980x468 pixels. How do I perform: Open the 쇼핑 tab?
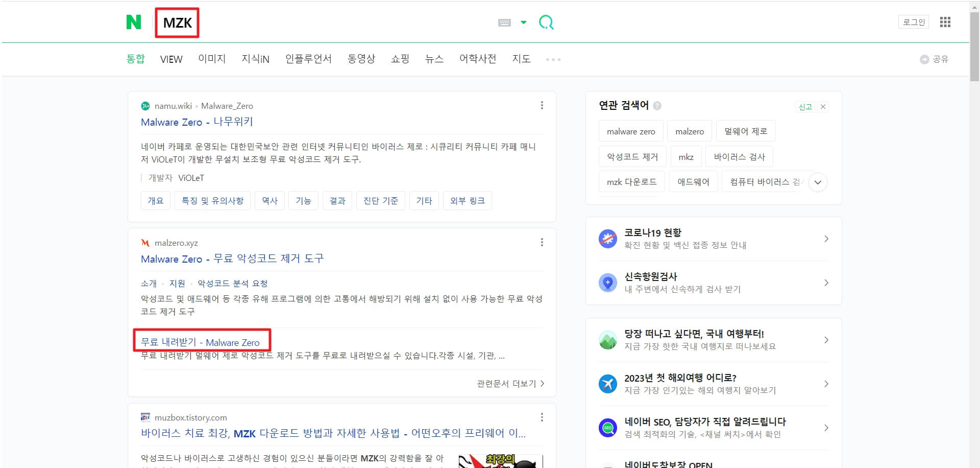point(400,59)
